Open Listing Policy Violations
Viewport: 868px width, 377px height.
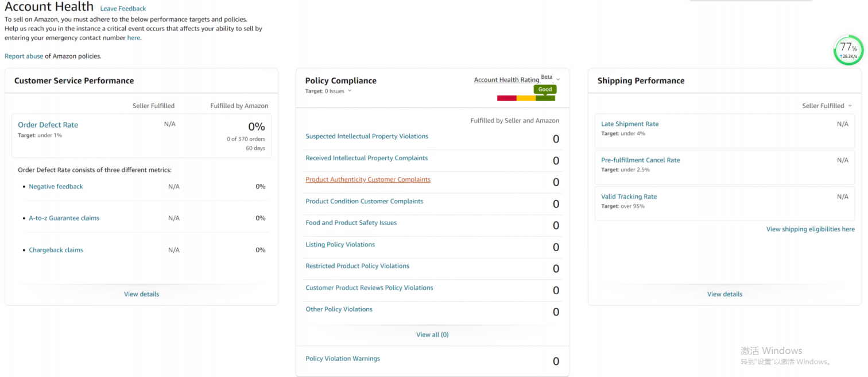coord(340,245)
